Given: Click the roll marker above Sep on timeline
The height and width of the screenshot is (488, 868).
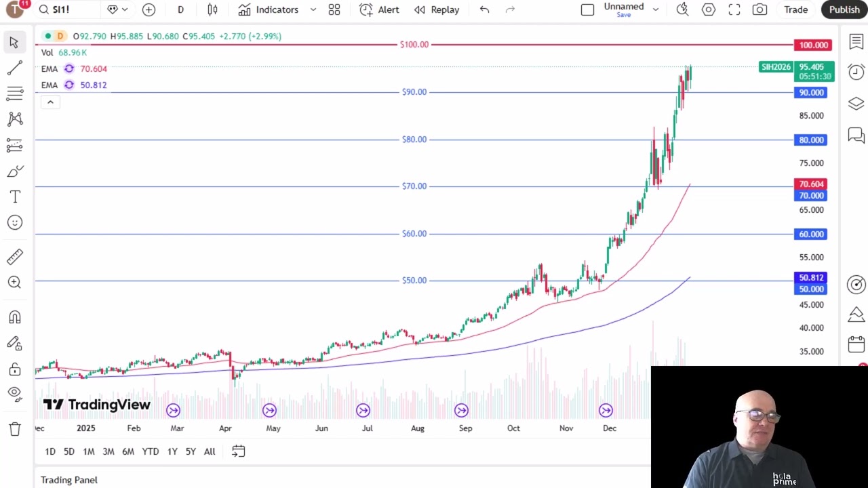Looking at the screenshot, I should (x=462, y=411).
